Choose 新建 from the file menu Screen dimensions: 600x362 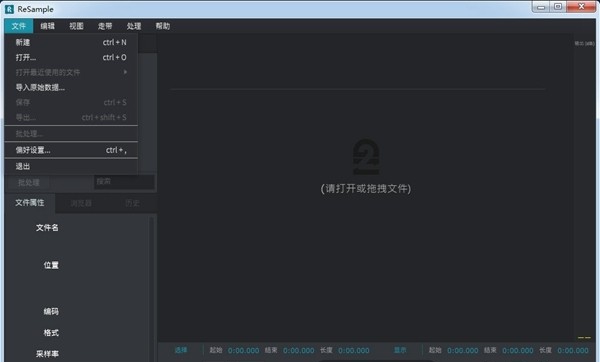[71, 42]
